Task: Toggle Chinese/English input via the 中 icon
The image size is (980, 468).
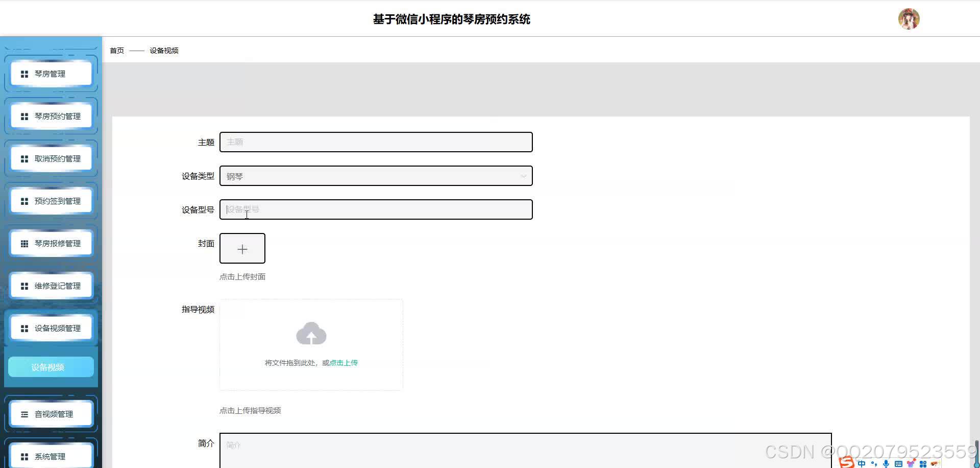Action: click(862, 463)
